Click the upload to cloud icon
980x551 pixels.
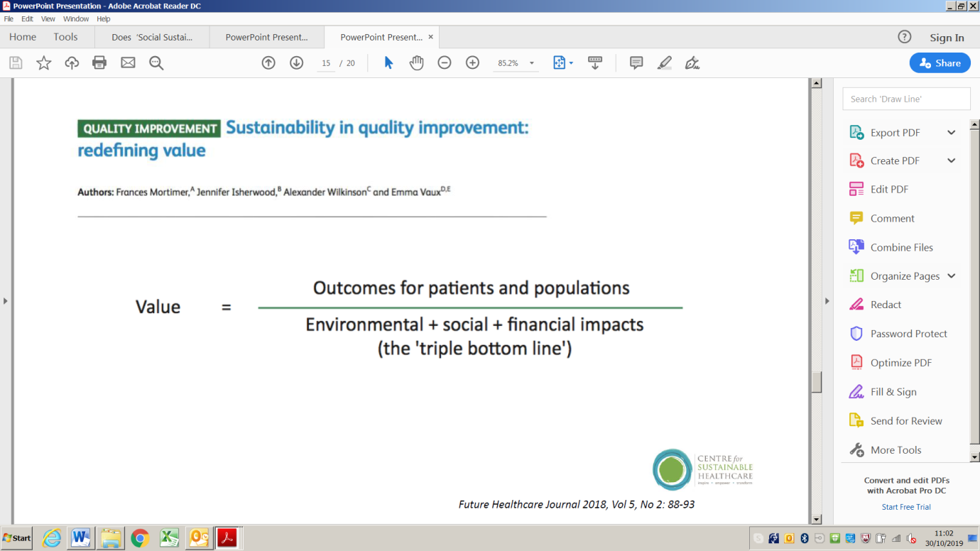[x=72, y=63]
